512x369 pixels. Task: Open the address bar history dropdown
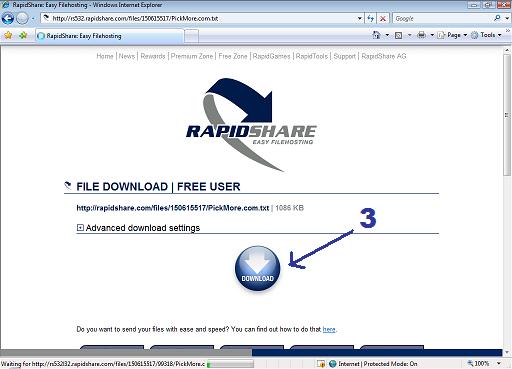[359, 18]
